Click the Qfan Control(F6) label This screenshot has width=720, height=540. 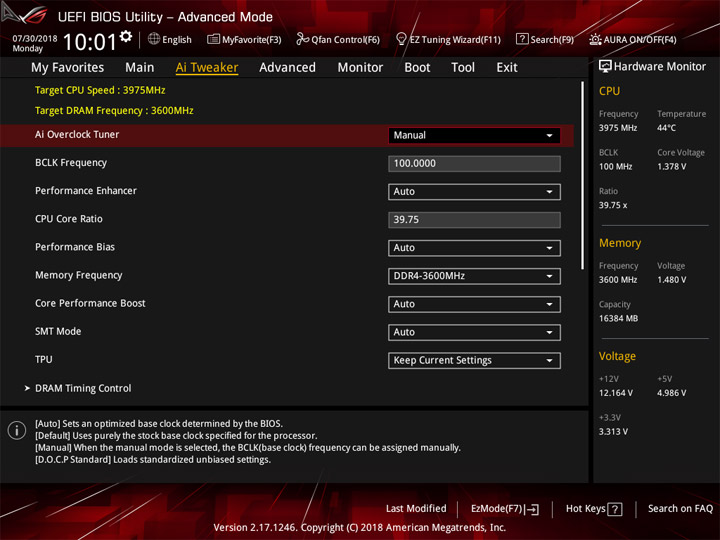point(345,39)
